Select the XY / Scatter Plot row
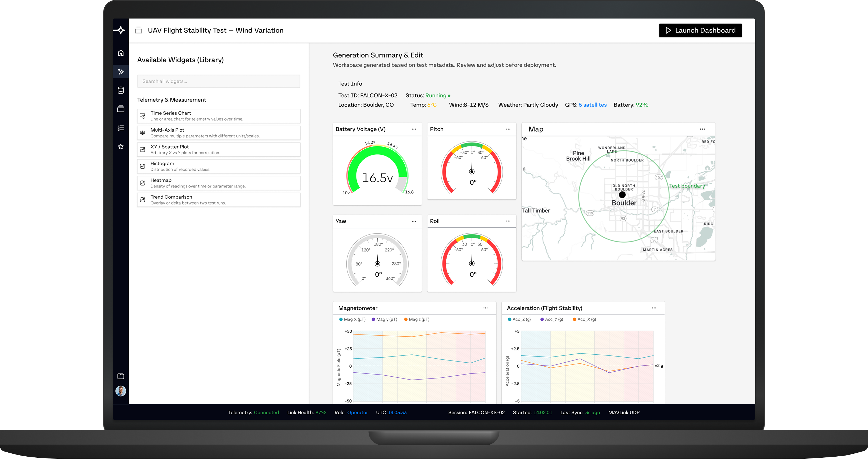Image resolution: width=868 pixels, height=459 pixels. coord(219,149)
